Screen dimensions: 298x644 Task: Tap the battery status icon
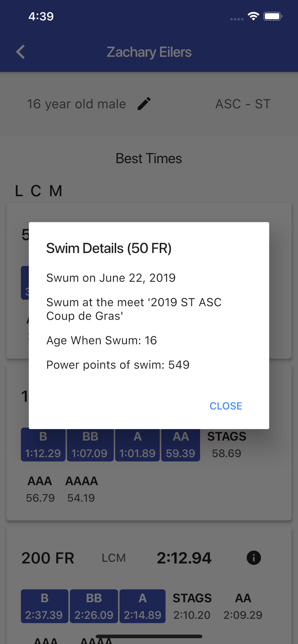pos(273,16)
